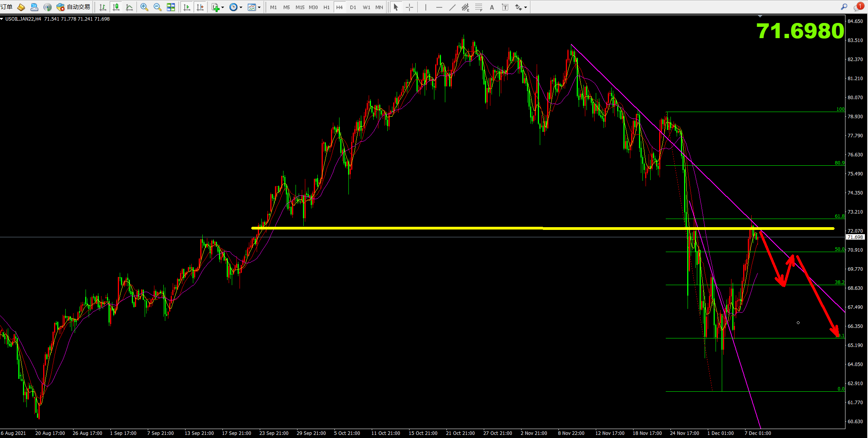Select the Fibonacci retracement tool
The width and height of the screenshot is (868, 438).
coord(479,7)
